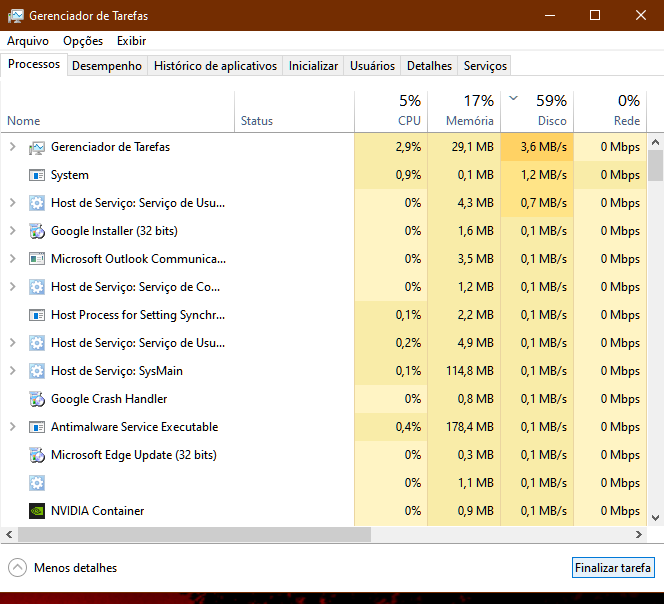Expand the Antimalware Service Executable row

point(13,427)
